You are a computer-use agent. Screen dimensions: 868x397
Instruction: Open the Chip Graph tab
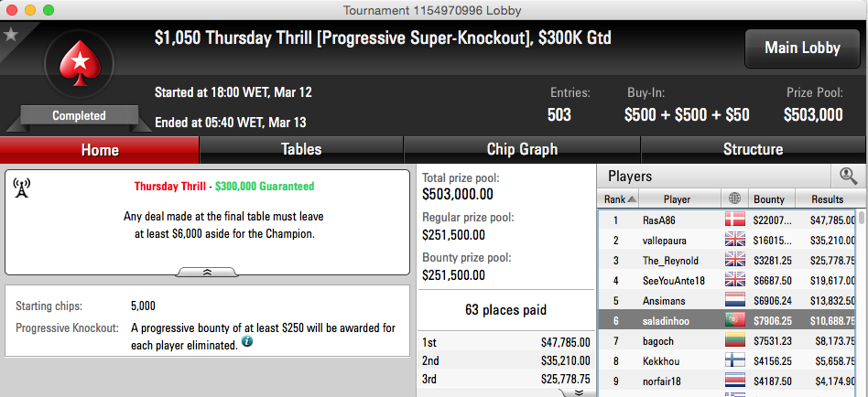[x=522, y=149]
